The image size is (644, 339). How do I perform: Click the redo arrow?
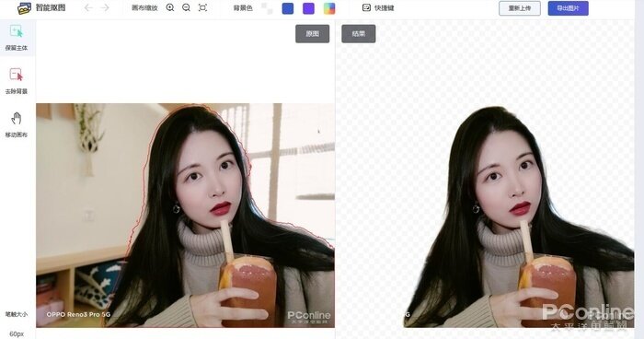click(105, 7)
